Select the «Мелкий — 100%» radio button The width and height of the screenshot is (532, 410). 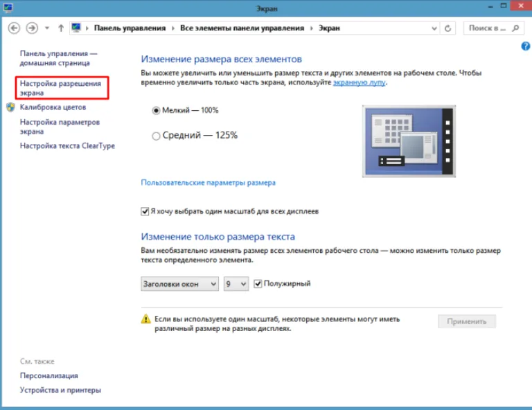pyautogui.click(x=156, y=111)
